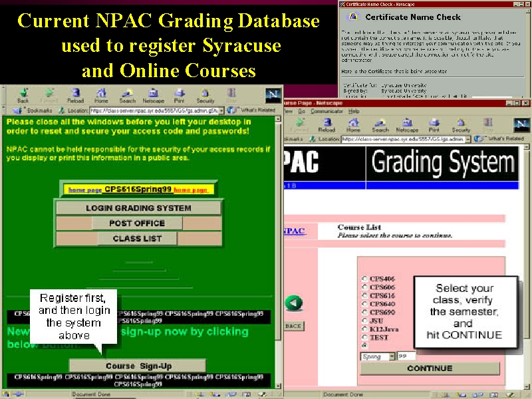Screen dimensions: 532x399
Task: Pick the CPS690 course radio button
Action: tap(364, 312)
